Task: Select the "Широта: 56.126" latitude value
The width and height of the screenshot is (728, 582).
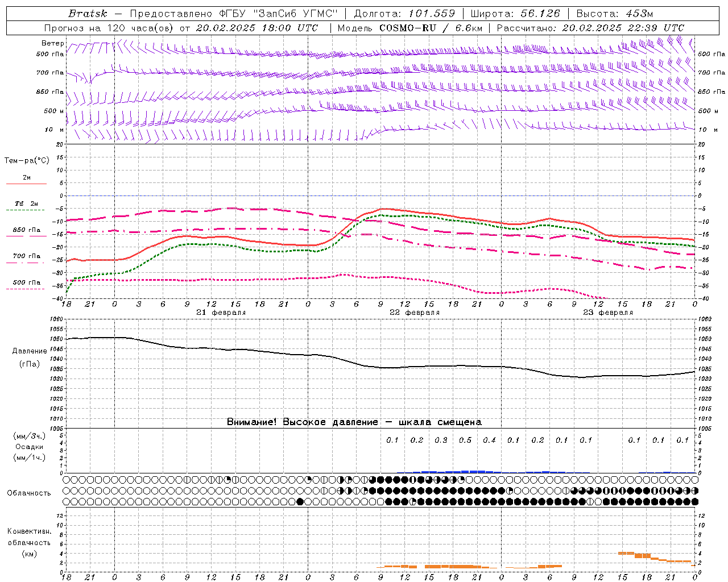Action: (515, 14)
